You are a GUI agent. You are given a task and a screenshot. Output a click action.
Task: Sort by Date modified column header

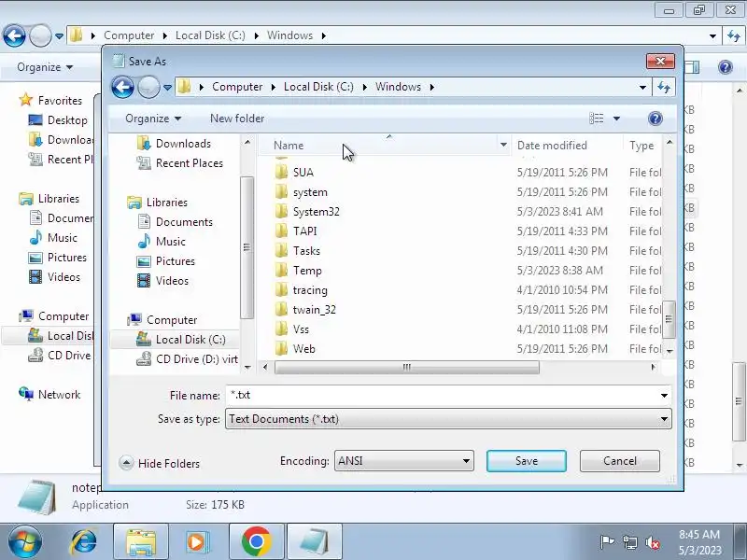coord(552,146)
